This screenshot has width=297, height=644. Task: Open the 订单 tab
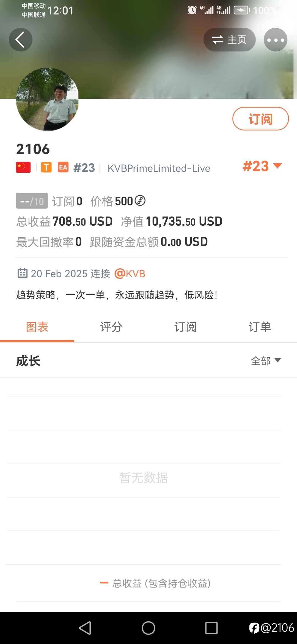pos(260,327)
